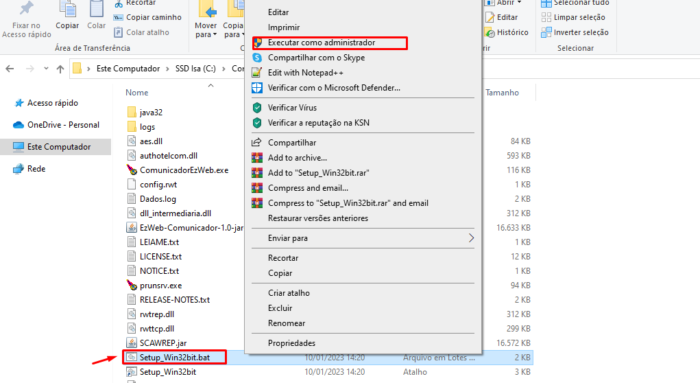Expand the Enviar para submenu arrow

pos(471,238)
